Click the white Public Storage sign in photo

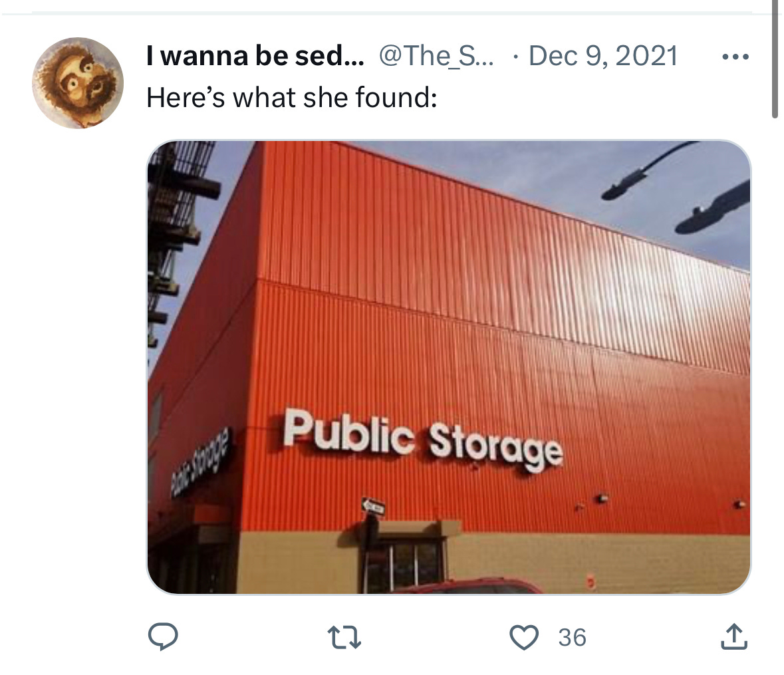[x=423, y=440]
